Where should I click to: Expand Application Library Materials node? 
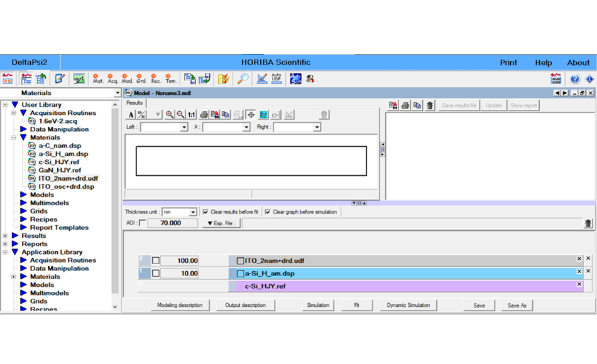pyautogui.click(x=14, y=277)
